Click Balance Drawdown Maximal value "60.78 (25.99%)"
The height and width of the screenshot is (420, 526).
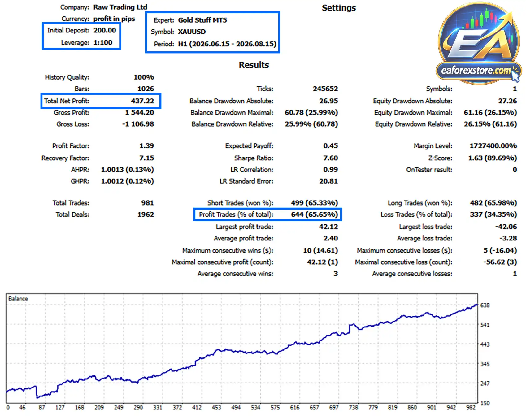[311, 113]
